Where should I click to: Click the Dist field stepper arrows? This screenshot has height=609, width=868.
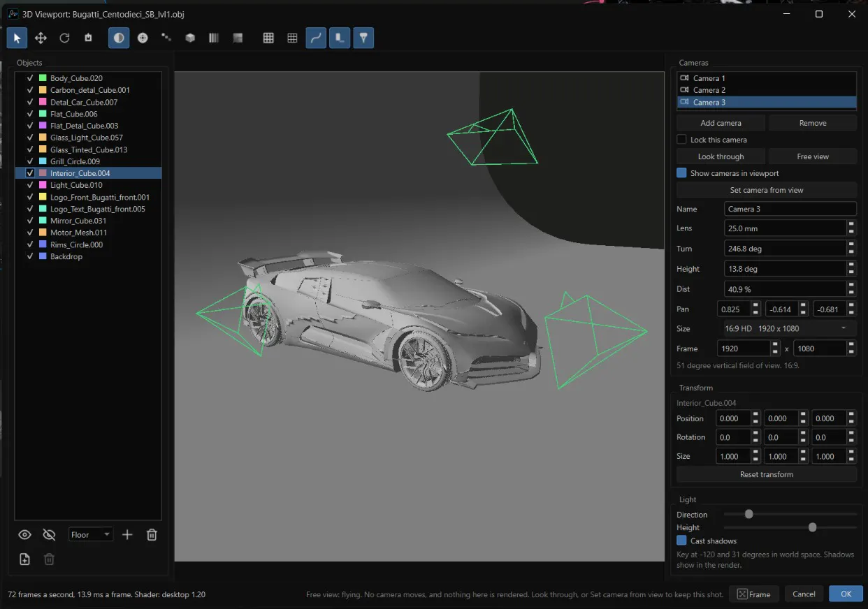coord(851,289)
